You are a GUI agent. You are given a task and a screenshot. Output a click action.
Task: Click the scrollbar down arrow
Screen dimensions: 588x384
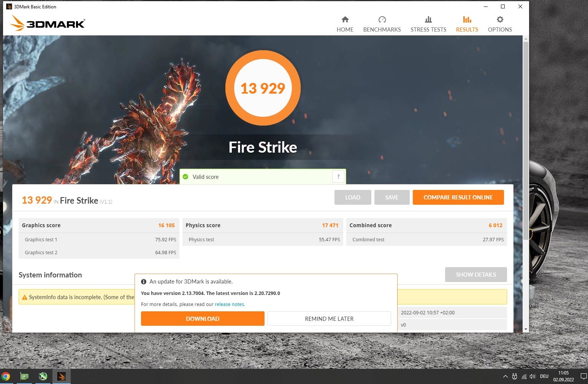pos(526,329)
